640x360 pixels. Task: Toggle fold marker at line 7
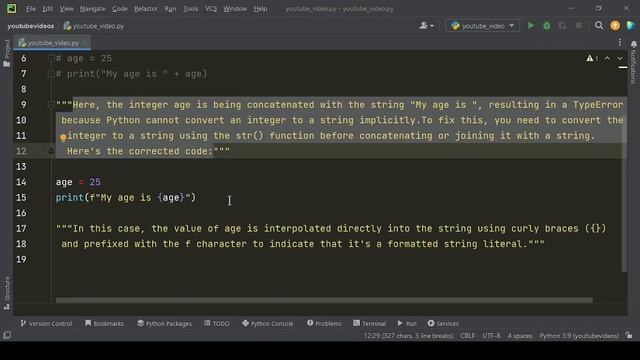(51, 74)
